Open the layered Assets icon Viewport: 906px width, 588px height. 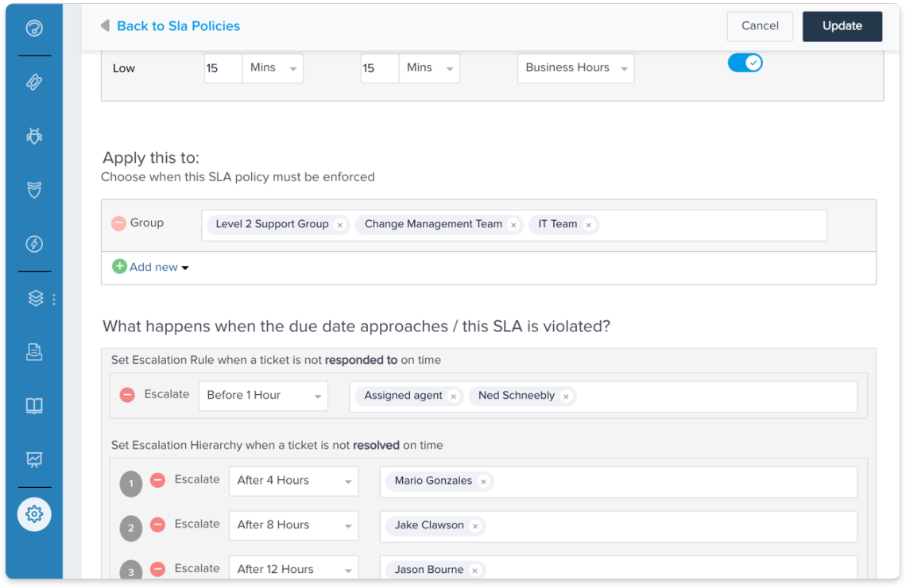pos(33,298)
